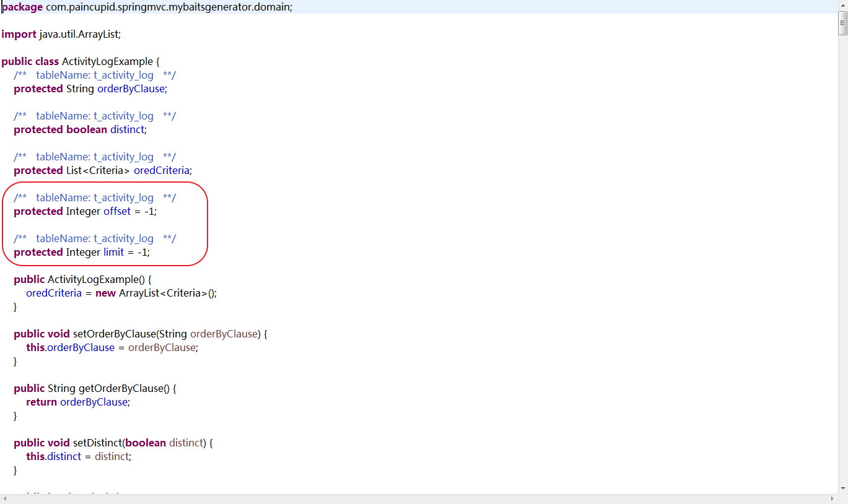The width and height of the screenshot is (848, 504).
Task: Click tableName comment above the orderByClause field
Action: click(x=95, y=75)
